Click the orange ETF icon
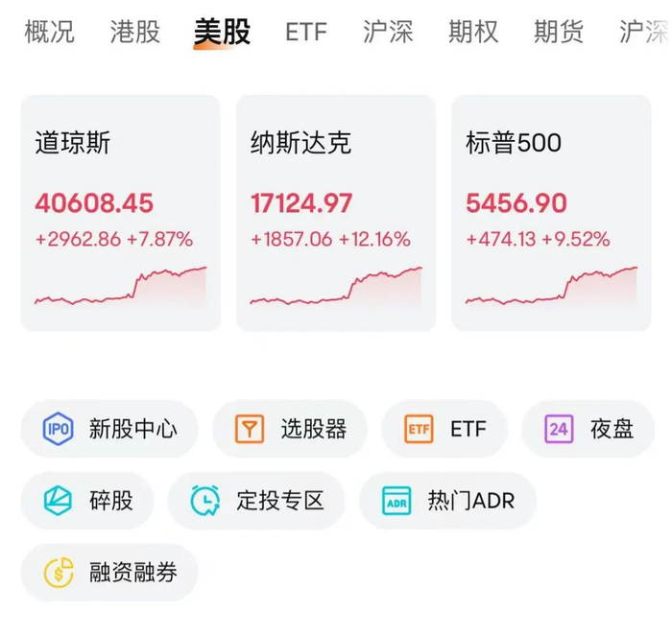 click(419, 429)
